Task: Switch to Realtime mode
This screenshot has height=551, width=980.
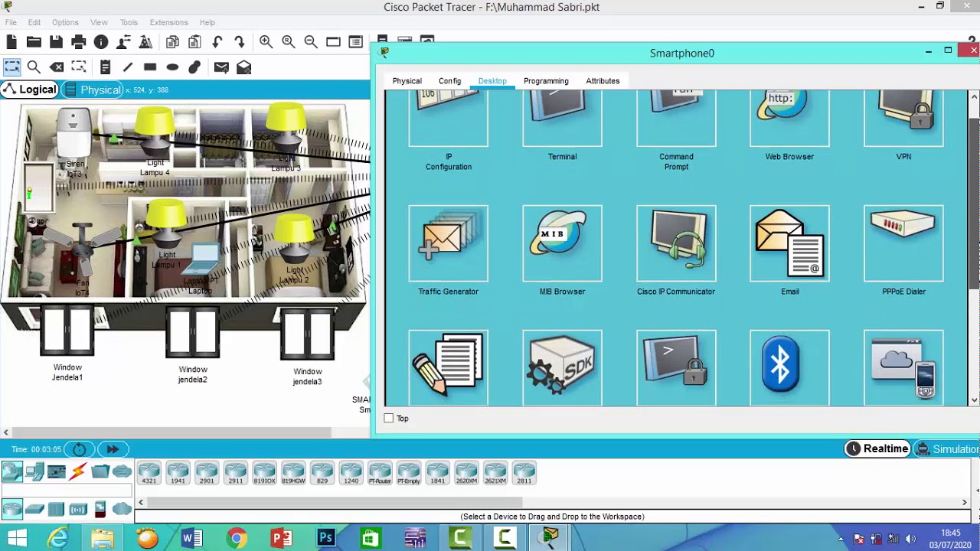Action: [877, 449]
